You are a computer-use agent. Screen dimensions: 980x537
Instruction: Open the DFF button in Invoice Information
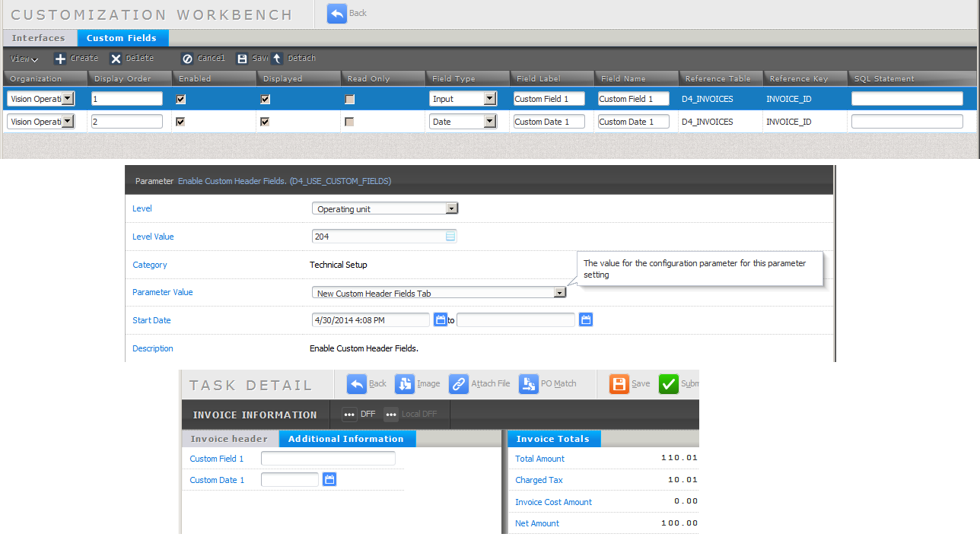(359, 415)
